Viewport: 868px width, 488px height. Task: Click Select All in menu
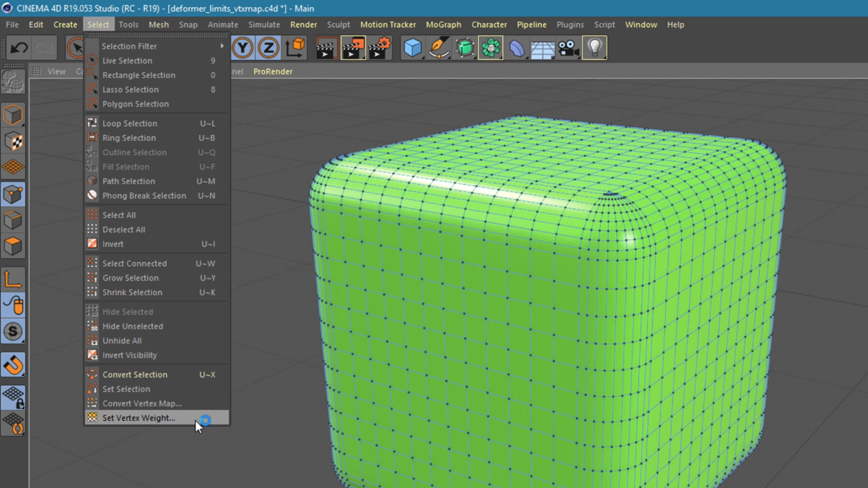tap(157, 215)
